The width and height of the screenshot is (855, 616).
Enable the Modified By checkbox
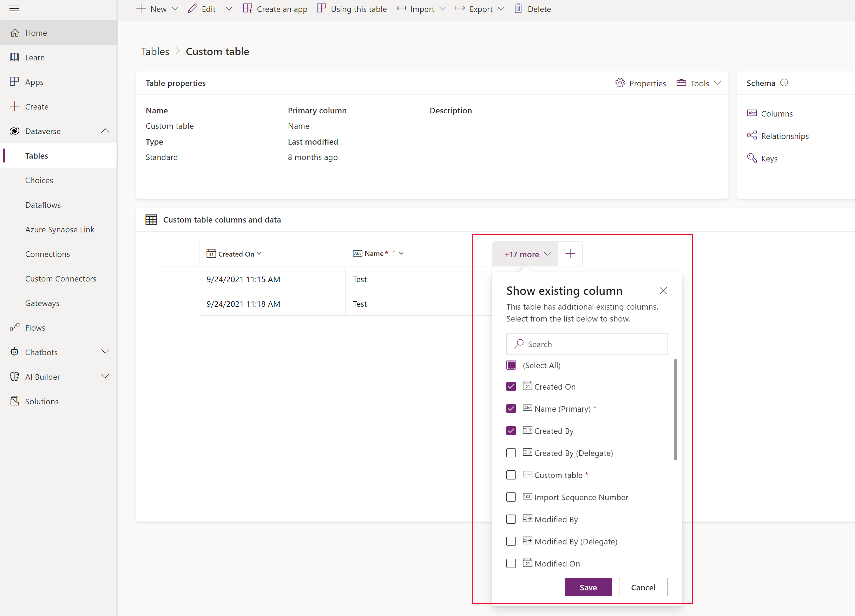(511, 519)
